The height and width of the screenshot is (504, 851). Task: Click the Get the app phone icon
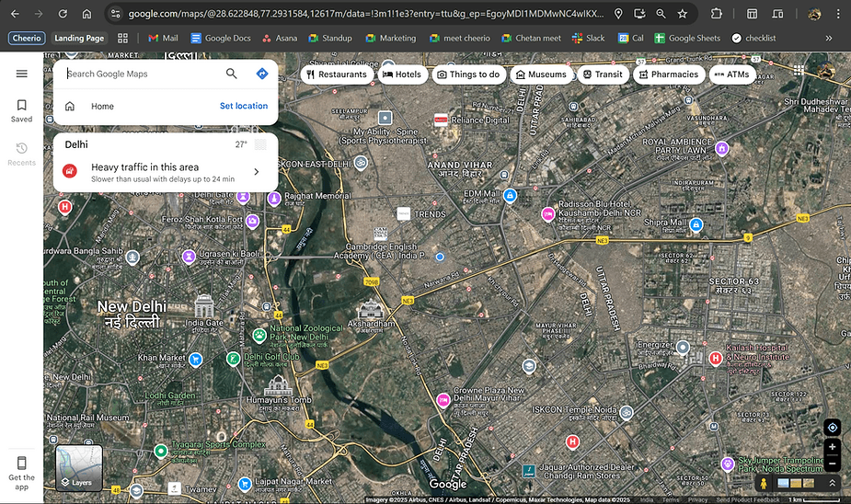tap(22, 463)
